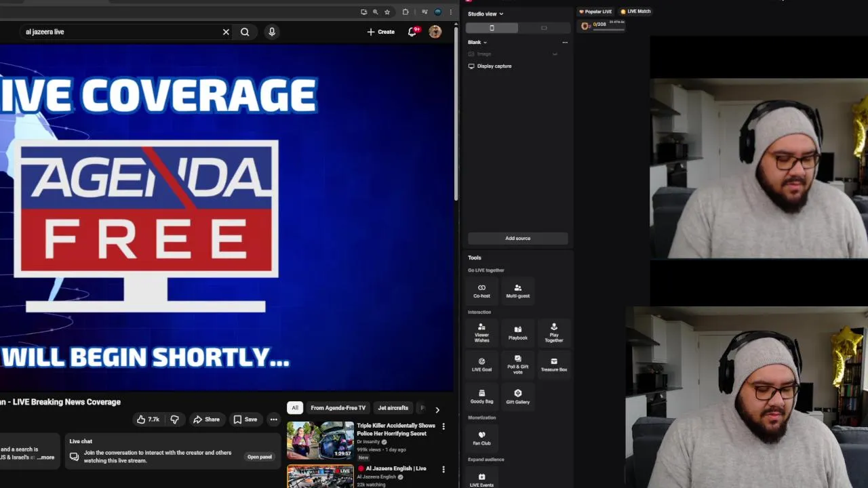The image size is (868, 488).
Task: Open Poll & Gift vote tool
Action: (x=517, y=365)
